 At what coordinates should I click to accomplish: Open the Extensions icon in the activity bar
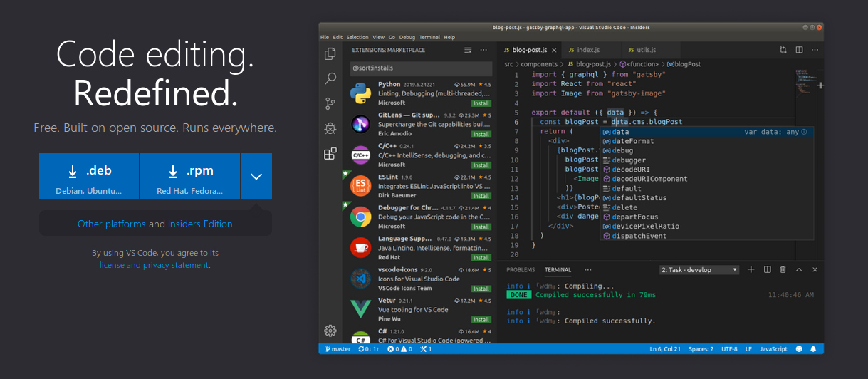tap(330, 153)
